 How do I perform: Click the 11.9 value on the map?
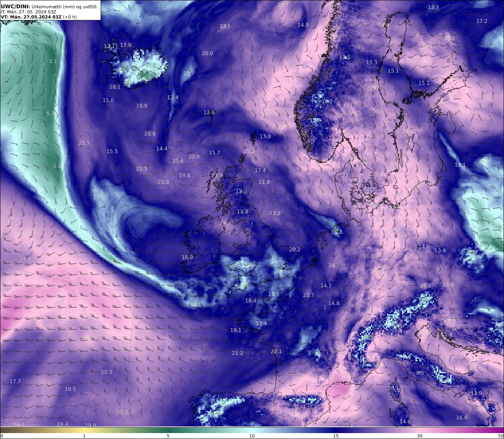[x=476, y=393]
